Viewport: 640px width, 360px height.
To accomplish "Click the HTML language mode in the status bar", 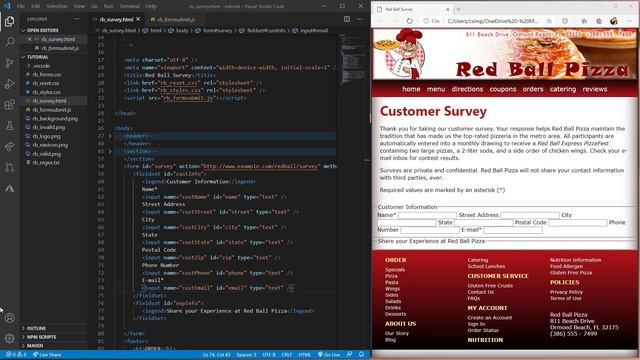I will coord(304,355).
